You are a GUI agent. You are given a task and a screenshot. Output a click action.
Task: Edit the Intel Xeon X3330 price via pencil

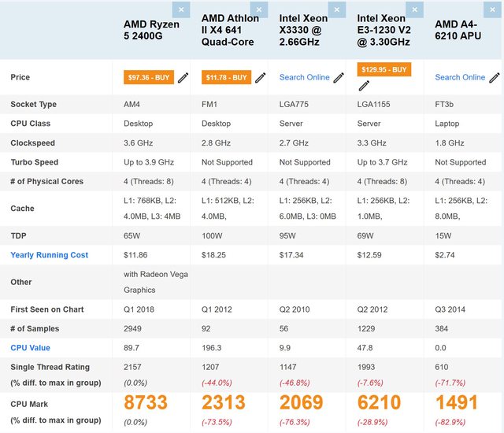[339, 77]
